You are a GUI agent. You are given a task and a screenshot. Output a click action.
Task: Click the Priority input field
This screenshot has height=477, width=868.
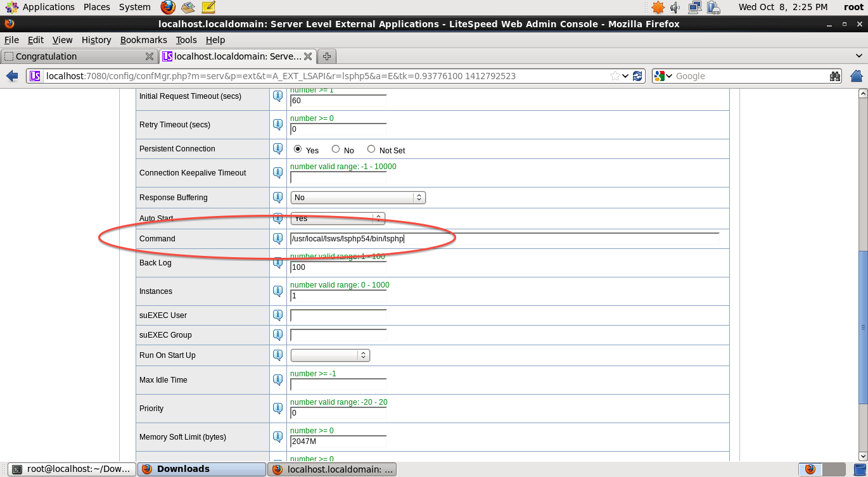338,413
